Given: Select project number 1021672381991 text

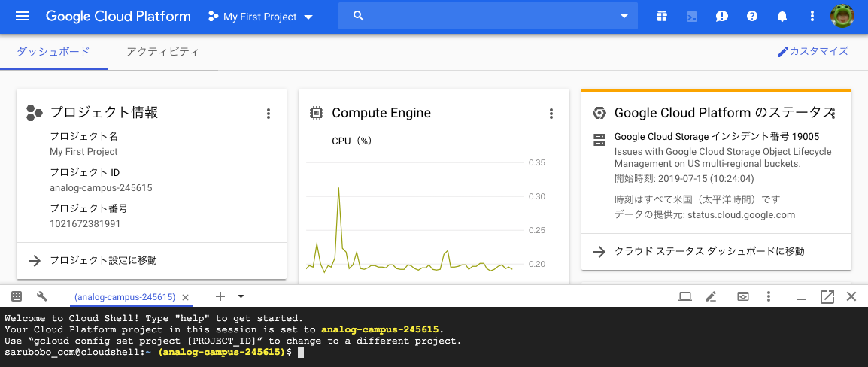Looking at the screenshot, I should pyautogui.click(x=85, y=224).
